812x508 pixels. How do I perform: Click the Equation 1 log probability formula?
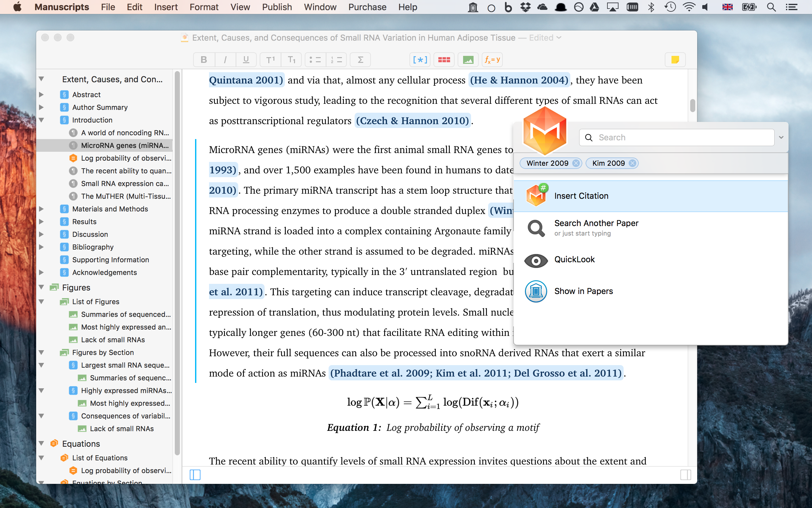tap(433, 402)
